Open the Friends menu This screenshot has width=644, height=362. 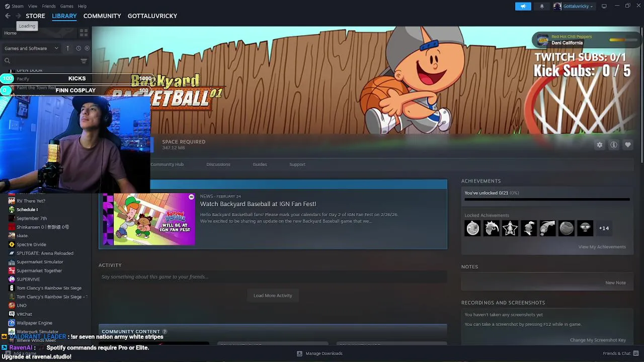point(49,6)
